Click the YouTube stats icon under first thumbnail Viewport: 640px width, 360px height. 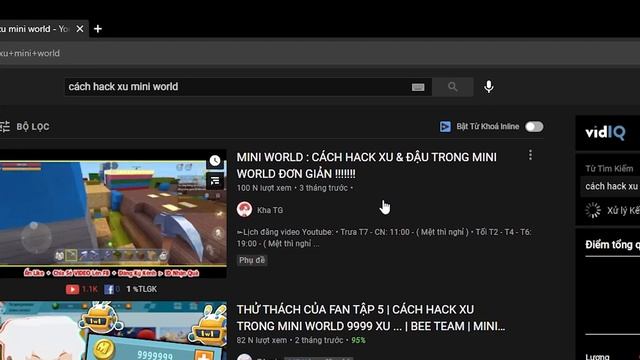(72, 289)
